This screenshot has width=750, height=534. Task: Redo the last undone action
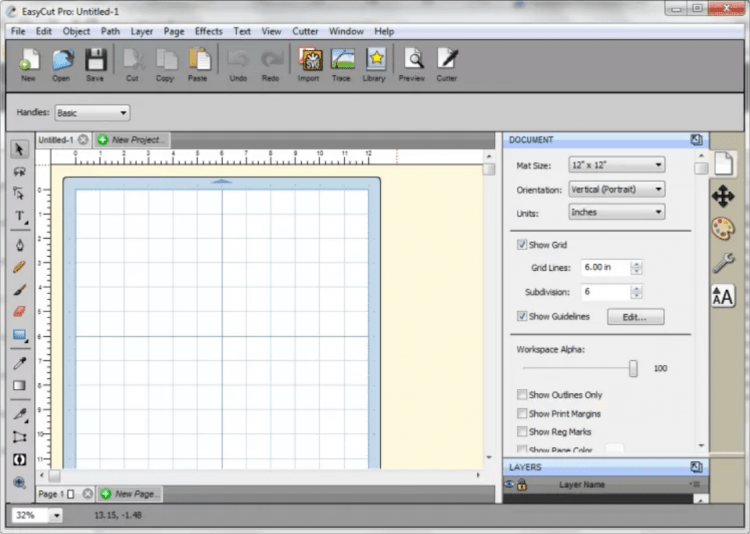[271, 65]
